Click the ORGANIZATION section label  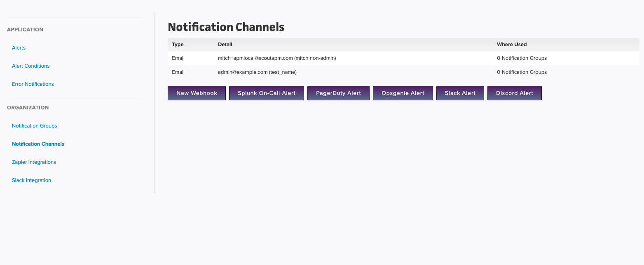coord(28,108)
